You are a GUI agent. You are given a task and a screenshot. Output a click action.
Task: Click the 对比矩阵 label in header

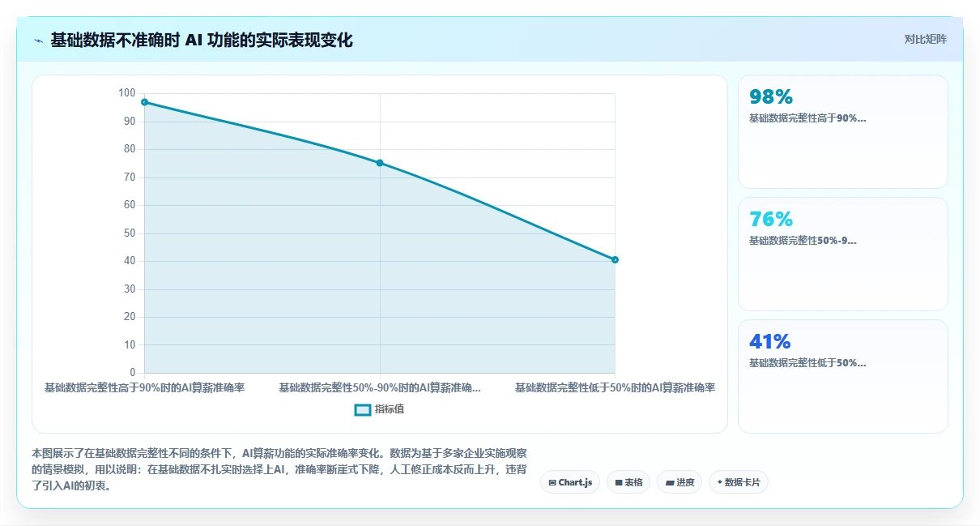pyautogui.click(x=925, y=39)
